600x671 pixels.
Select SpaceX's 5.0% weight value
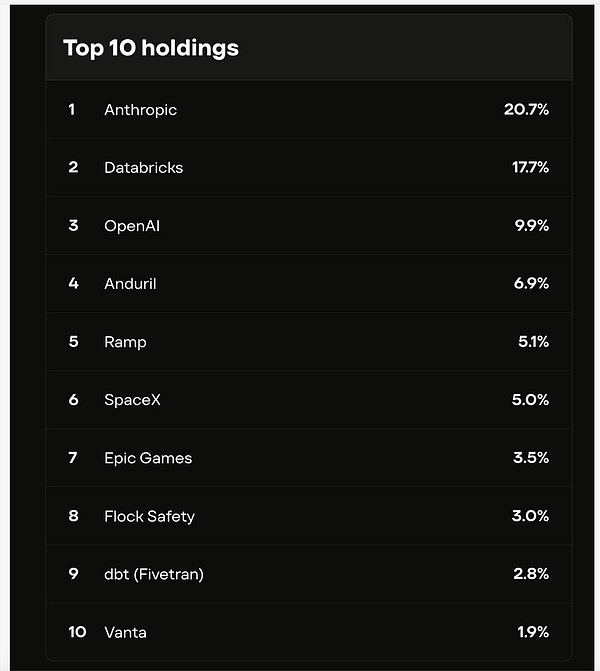tap(532, 400)
